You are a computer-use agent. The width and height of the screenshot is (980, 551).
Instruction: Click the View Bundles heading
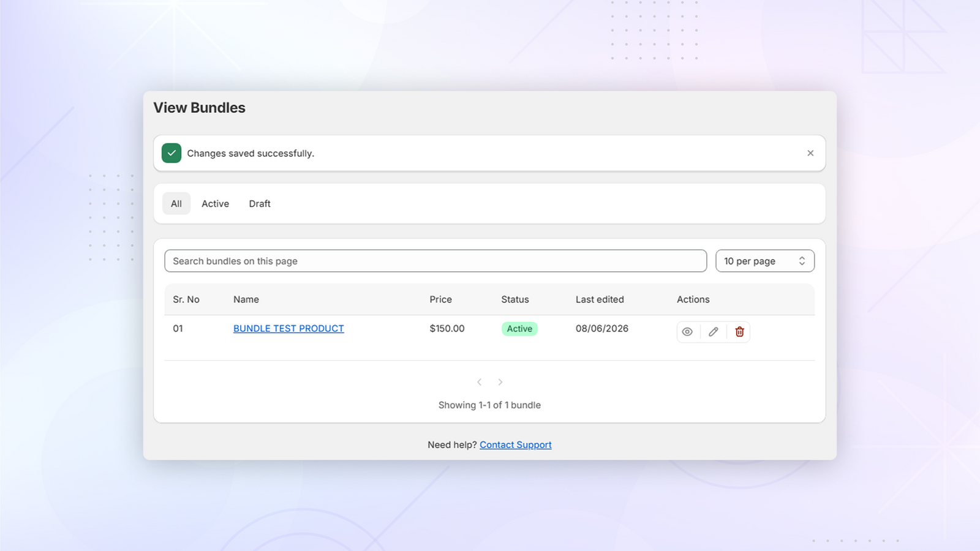(x=199, y=108)
